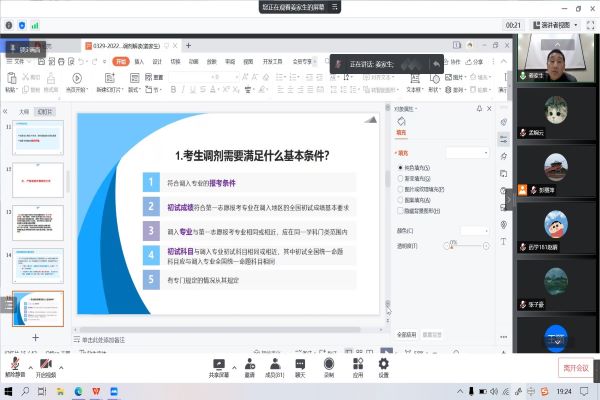600x400 pixels.
Task: Switch to the 大纲 outline tab
Action: 24,112
